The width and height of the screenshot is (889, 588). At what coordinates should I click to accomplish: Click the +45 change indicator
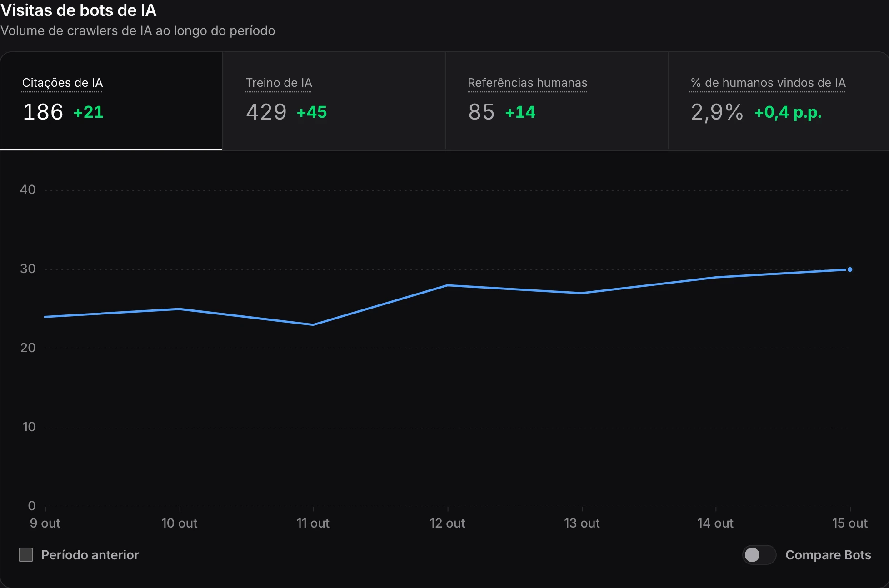click(x=312, y=112)
